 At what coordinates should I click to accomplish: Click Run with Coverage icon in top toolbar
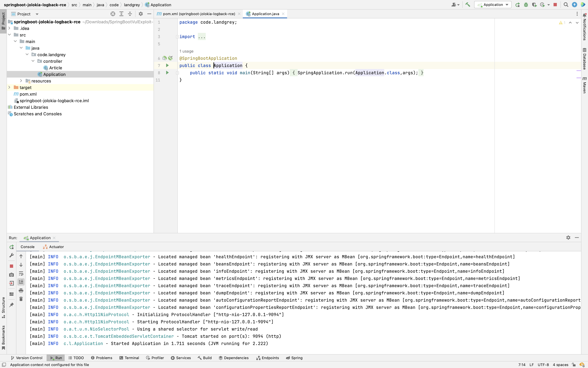[x=534, y=5]
